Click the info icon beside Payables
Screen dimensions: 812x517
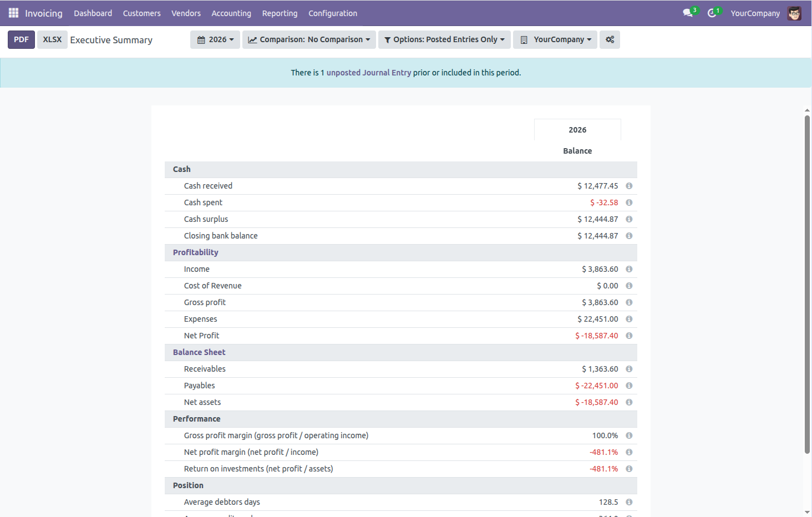point(629,386)
